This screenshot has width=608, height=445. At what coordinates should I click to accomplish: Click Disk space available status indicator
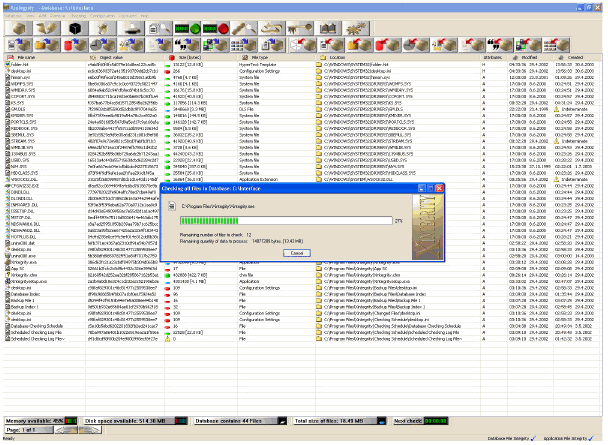[136, 421]
